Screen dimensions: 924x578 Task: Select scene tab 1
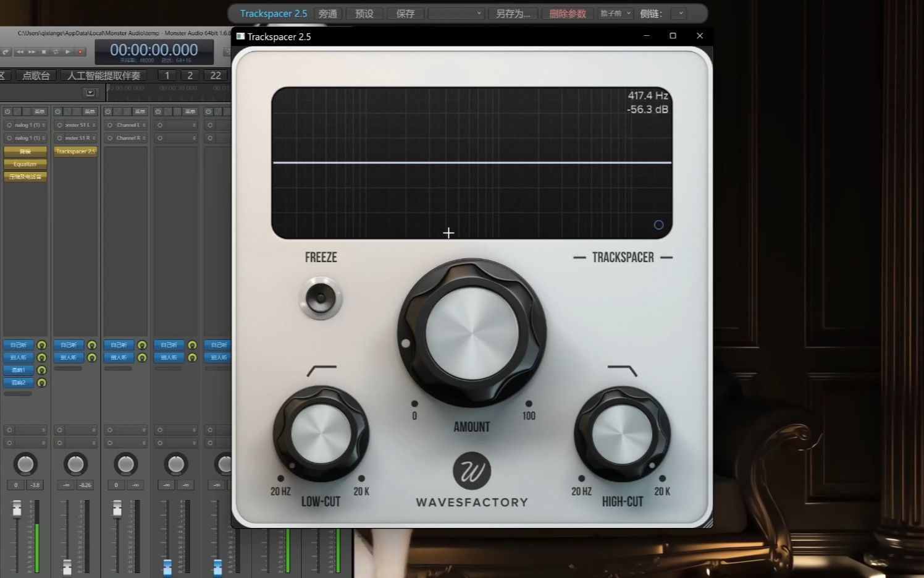tap(167, 75)
